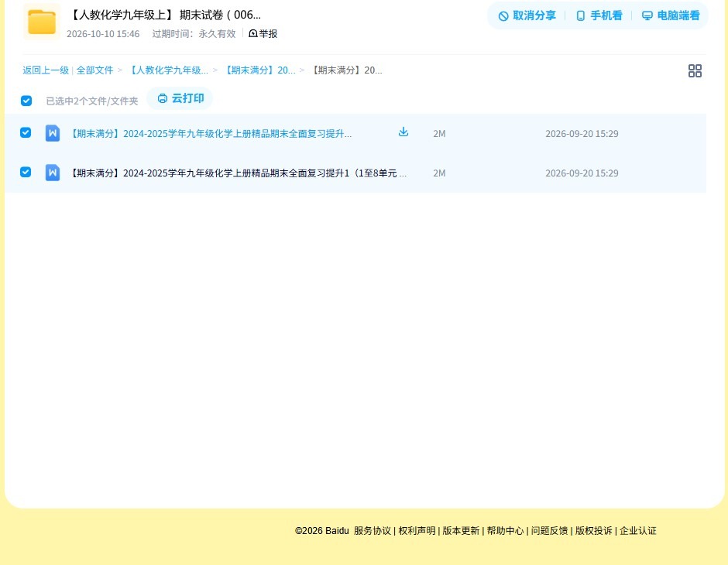Go back with 返回上一级
The image size is (728, 565).
coord(46,70)
